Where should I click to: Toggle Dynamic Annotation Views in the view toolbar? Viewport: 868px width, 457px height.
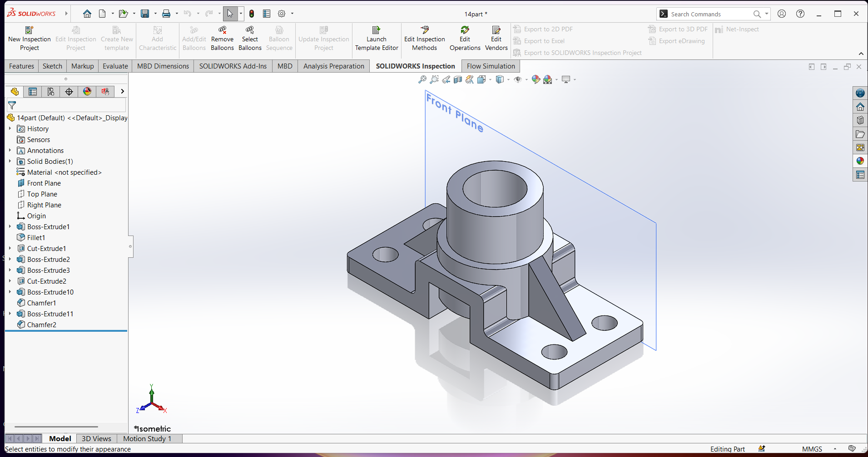pyautogui.click(x=469, y=79)
